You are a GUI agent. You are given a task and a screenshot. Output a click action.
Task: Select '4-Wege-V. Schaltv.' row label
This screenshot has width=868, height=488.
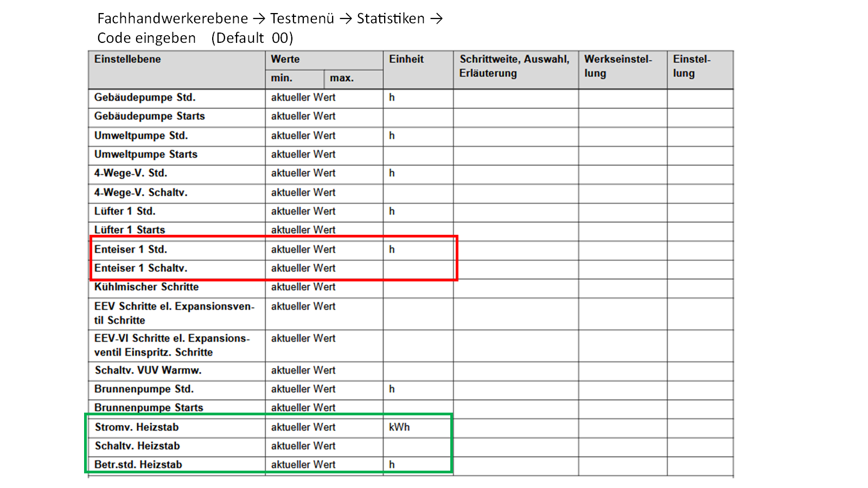[141, 192]
